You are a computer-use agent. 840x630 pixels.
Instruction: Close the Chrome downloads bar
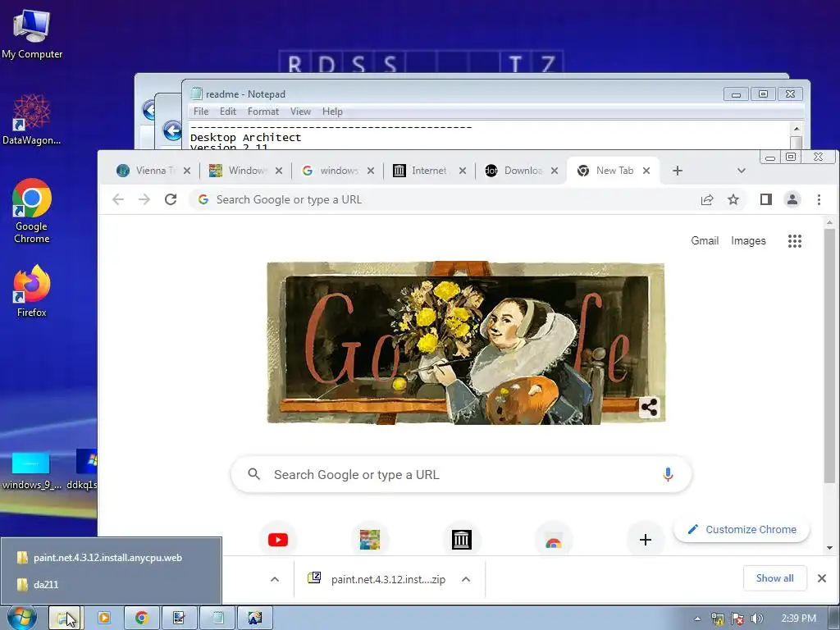point(822,578)
